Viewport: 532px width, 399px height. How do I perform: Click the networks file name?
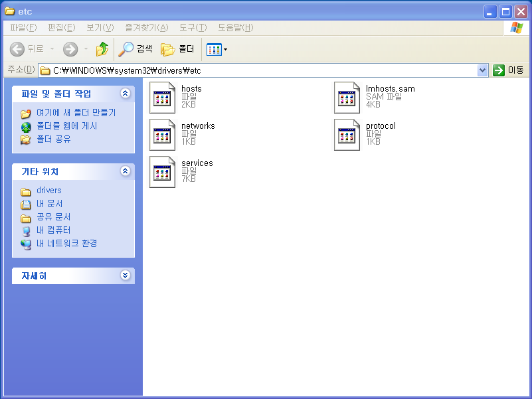coord(198,126)
